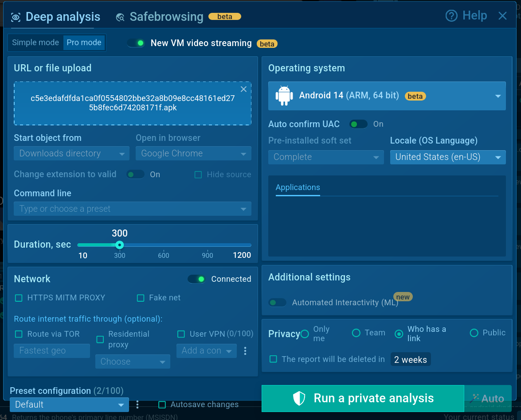521x420 pixels.
Task: Enable Automated Interactivity (ML) switch
Action: click(278, 303)
